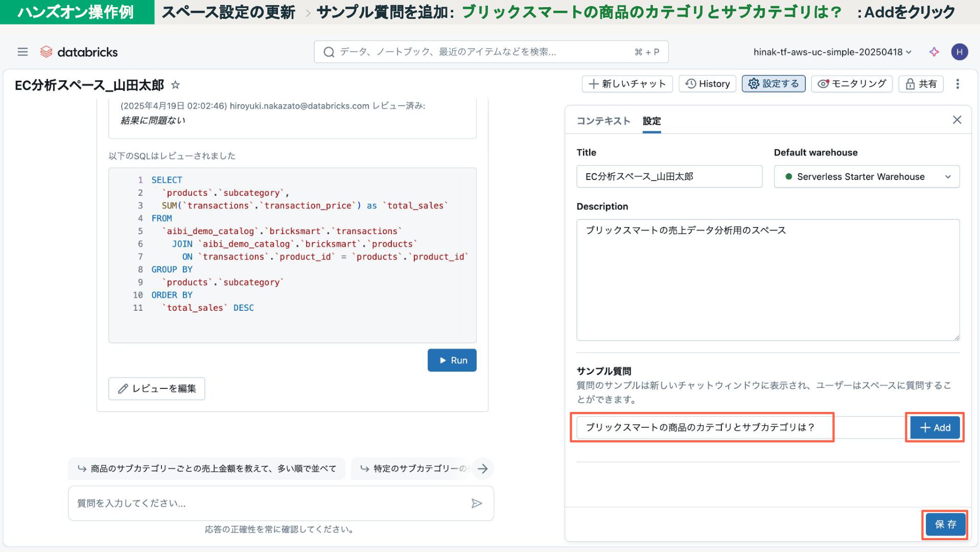Viewport: 980px width, 552px height.
Task: Open the user avatar H menu
Action: pos(959,52)
